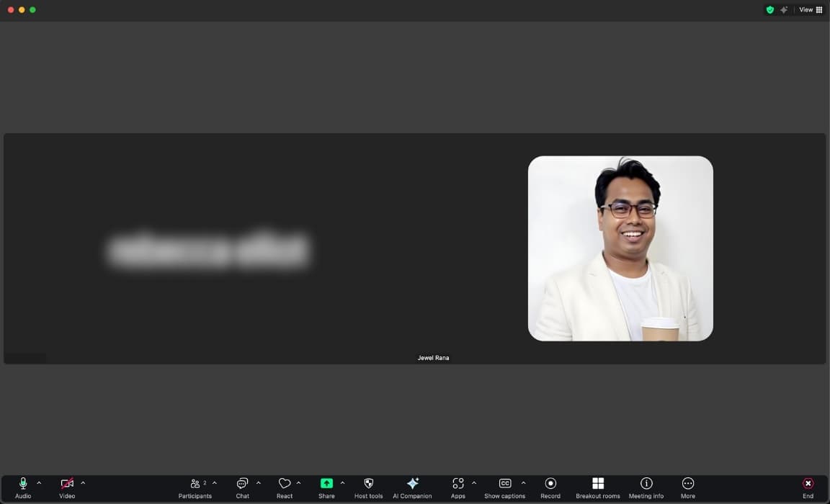The width and height of the screenshot is (830, 504).
Task: Enable Show captions
Action: click(x=504, y=487)
